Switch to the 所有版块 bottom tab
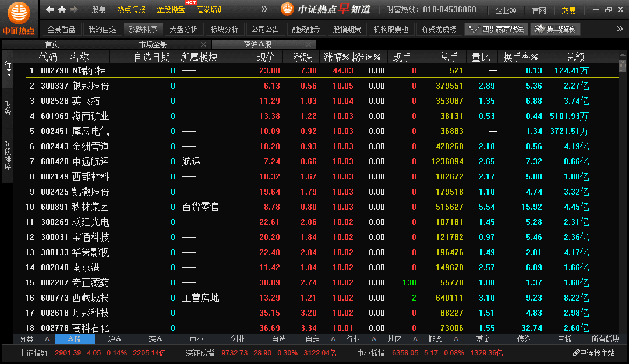 (605, 339)
